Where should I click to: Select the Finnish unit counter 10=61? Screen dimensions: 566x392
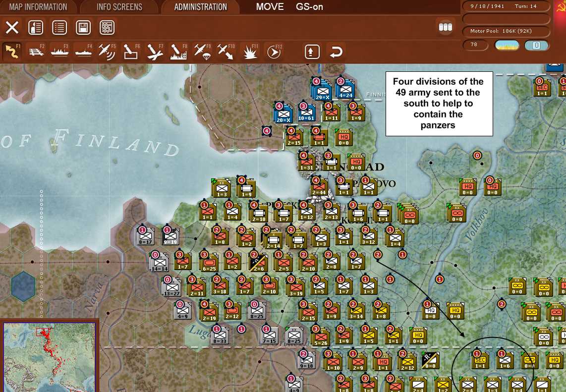coord(306,112)
